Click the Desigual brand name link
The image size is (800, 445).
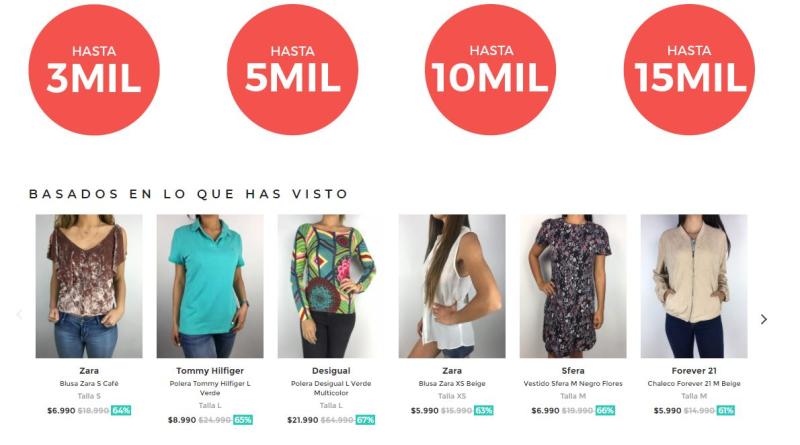click(331, 370)
